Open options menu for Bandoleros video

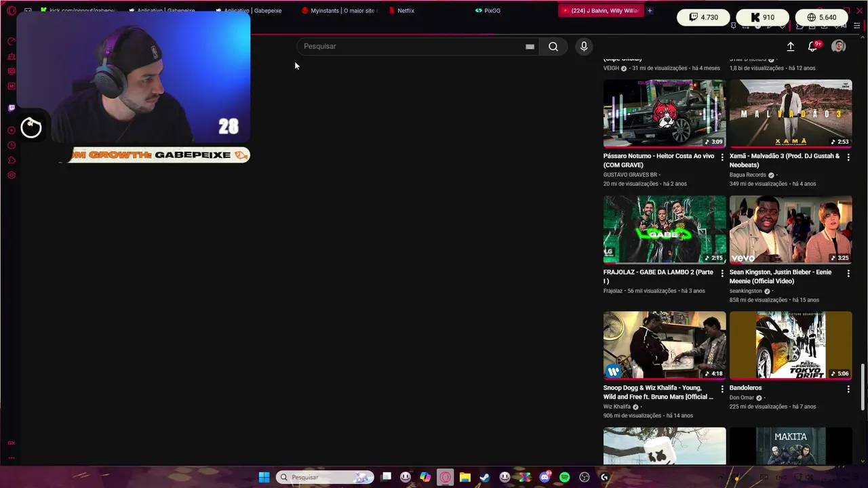point(848,389)
